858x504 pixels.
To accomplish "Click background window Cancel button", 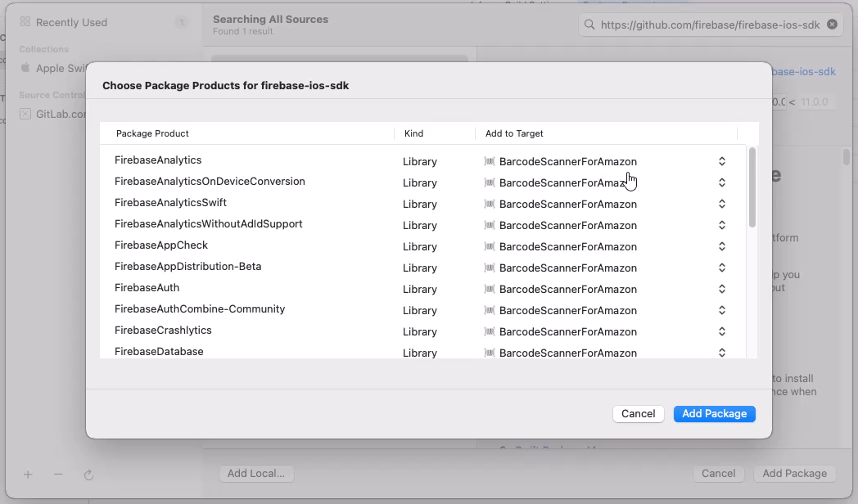I will [719, 474].
